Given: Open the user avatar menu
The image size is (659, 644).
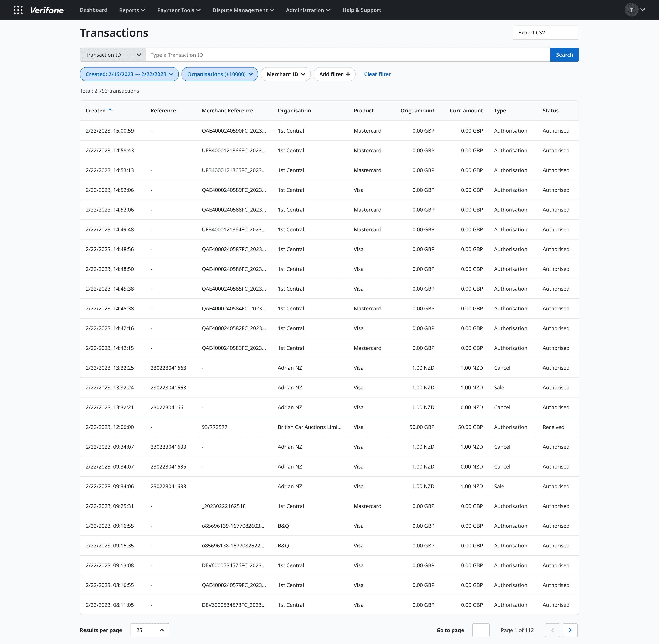Looking at the screenshot, I should [x=631, y=10].
